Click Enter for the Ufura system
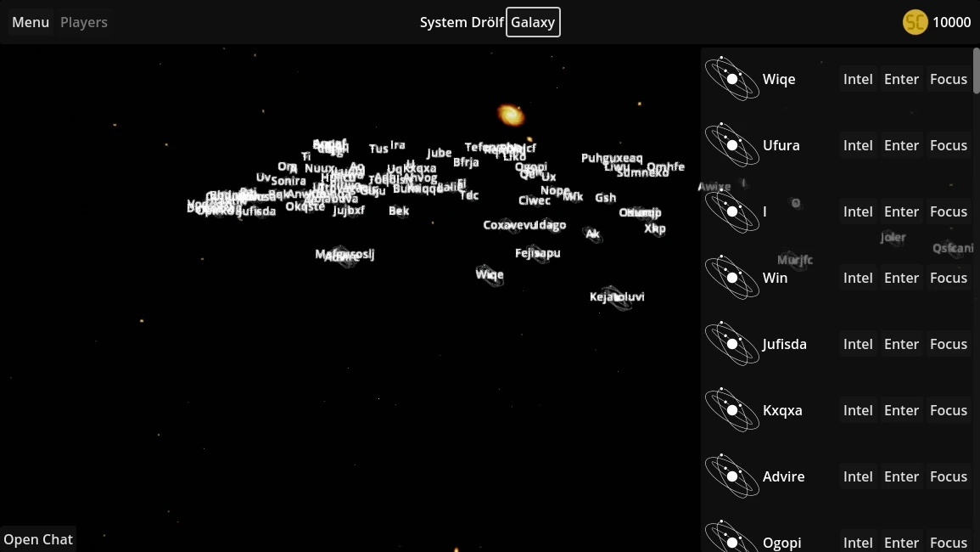 point(901,145)
